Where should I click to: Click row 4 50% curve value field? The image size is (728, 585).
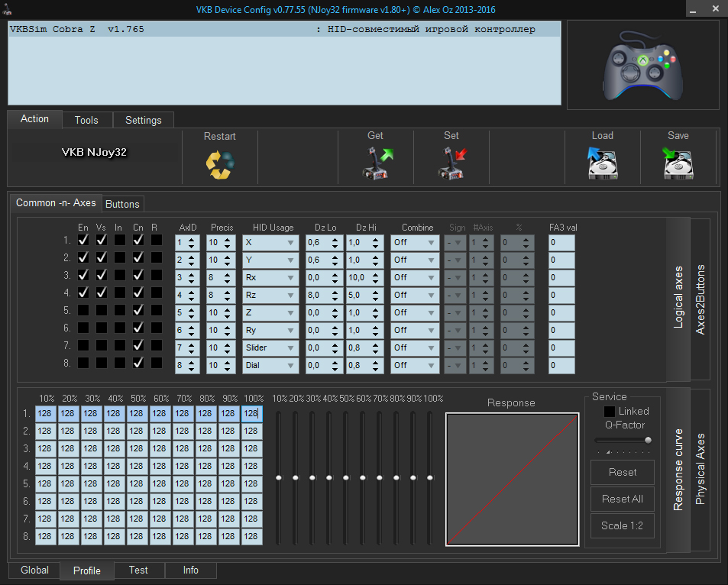(137, 466)
